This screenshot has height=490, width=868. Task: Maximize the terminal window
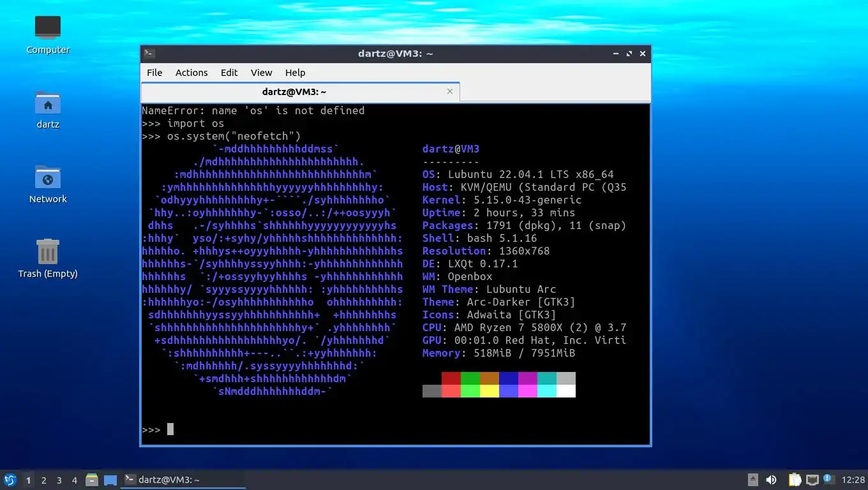pyautogui.click(x=629, y=54)
